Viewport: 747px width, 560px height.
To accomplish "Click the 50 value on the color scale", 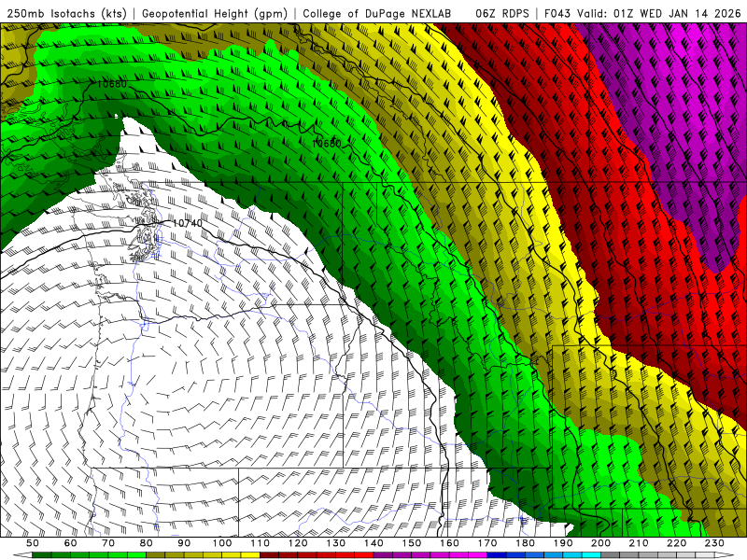I will pos(33,543).
